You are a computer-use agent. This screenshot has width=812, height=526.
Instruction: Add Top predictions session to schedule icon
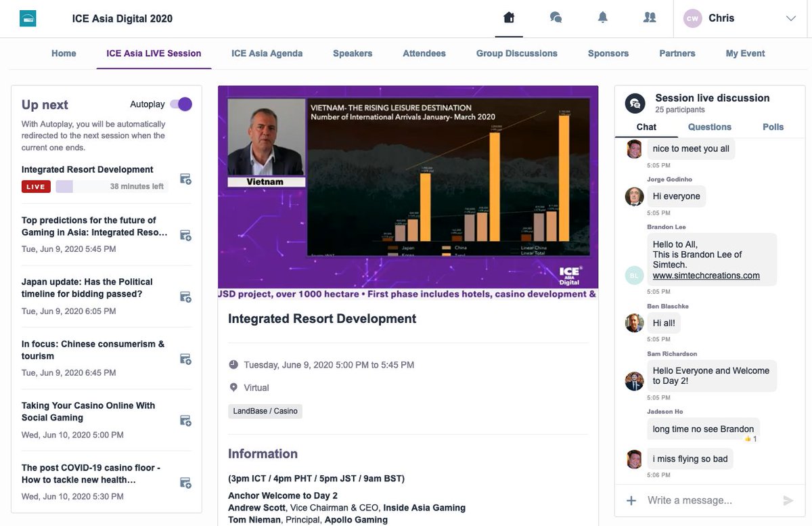tap(185, 235)
